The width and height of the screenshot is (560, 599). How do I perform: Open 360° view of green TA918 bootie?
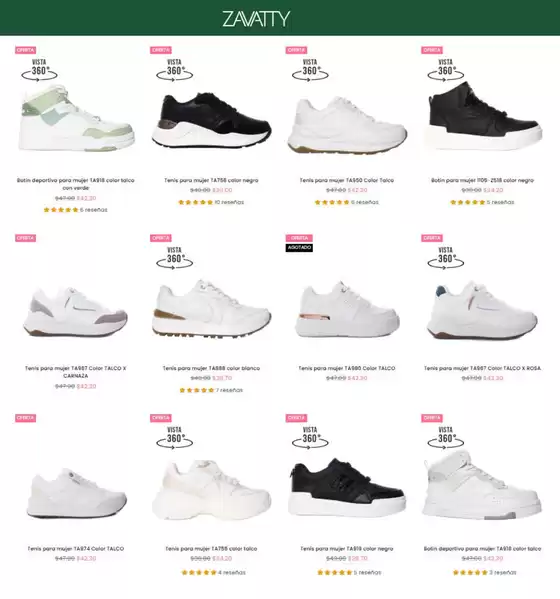39,70
